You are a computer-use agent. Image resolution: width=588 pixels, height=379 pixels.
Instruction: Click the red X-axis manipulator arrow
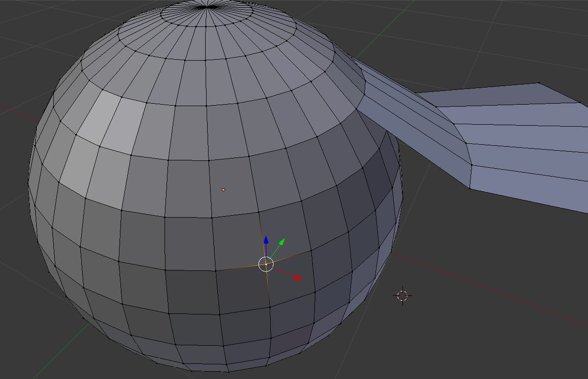point(298,278)
